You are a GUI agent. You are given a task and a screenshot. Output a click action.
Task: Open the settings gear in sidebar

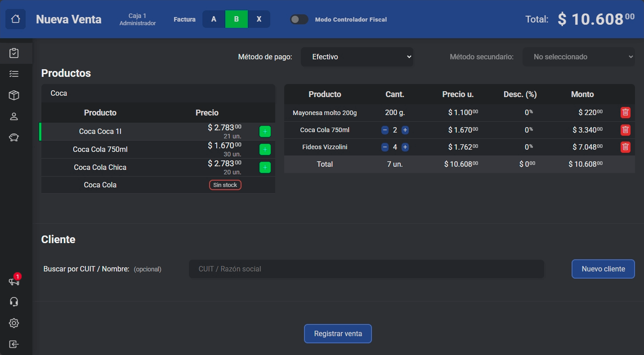pyautogui.click(x=14, y=323)
